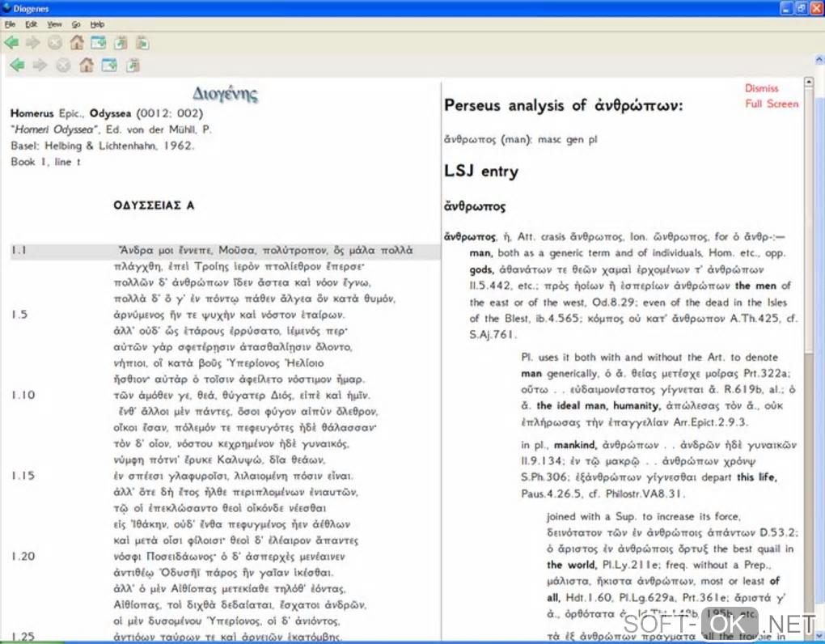
Task: Click up arrow of analysis panel scrollbar
Action: pos(809,82)
